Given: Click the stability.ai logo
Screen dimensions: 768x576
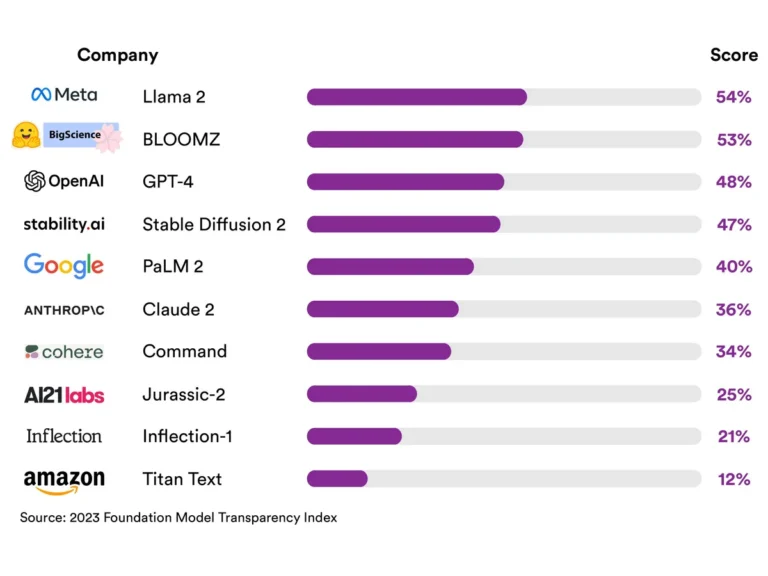Looking at the screenshot, I should (64, 224).
